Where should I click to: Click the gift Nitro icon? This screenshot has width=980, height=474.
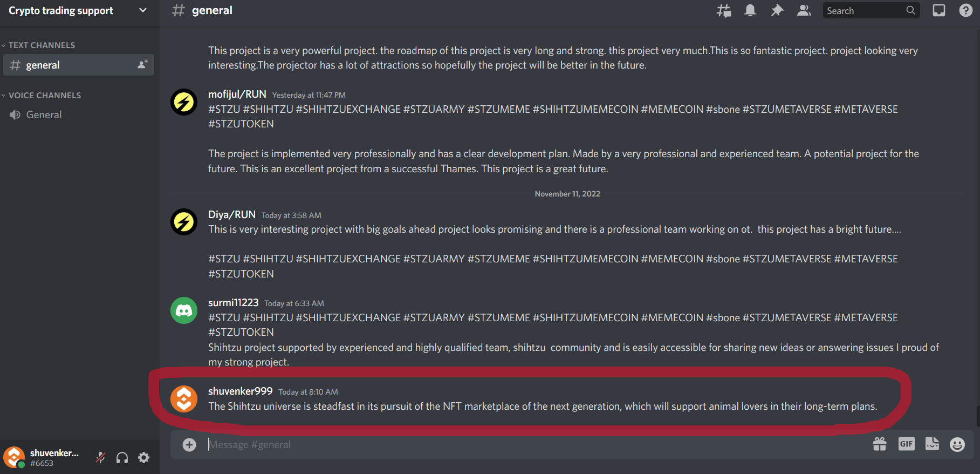pyautogui.click(x=880, y=444)
